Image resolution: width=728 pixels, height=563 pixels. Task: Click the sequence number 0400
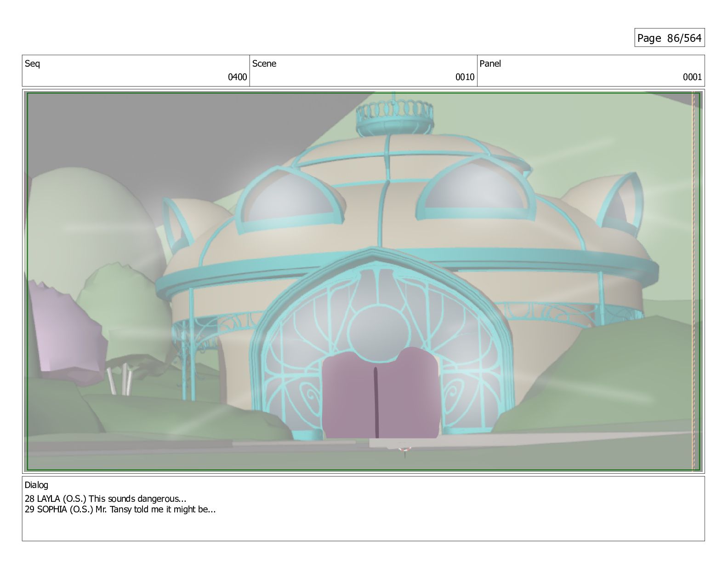(x=237, y=77)
